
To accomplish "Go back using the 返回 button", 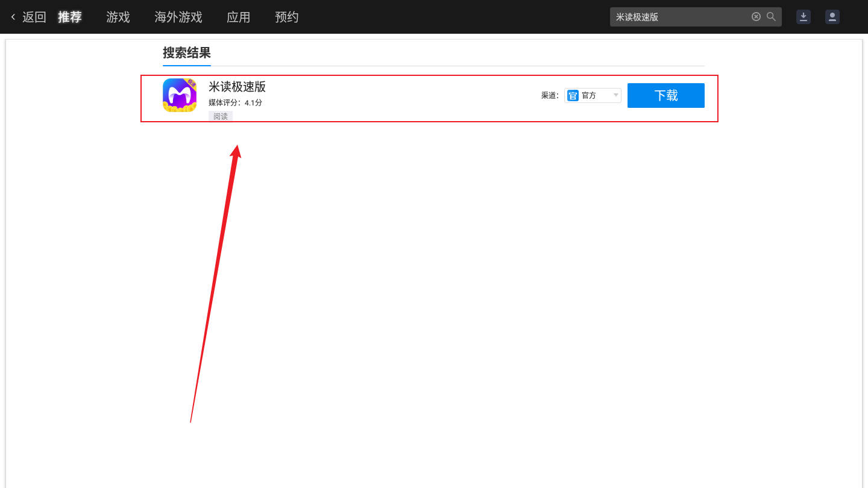I will click(28, 17).
